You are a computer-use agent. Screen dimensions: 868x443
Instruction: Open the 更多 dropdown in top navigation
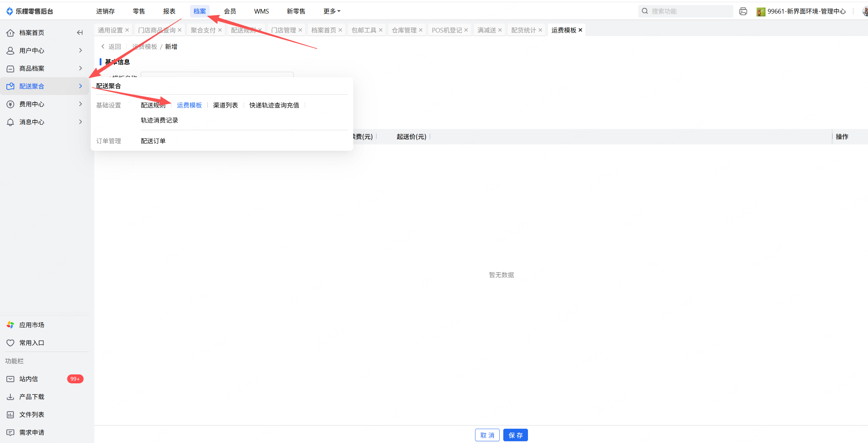331,11
